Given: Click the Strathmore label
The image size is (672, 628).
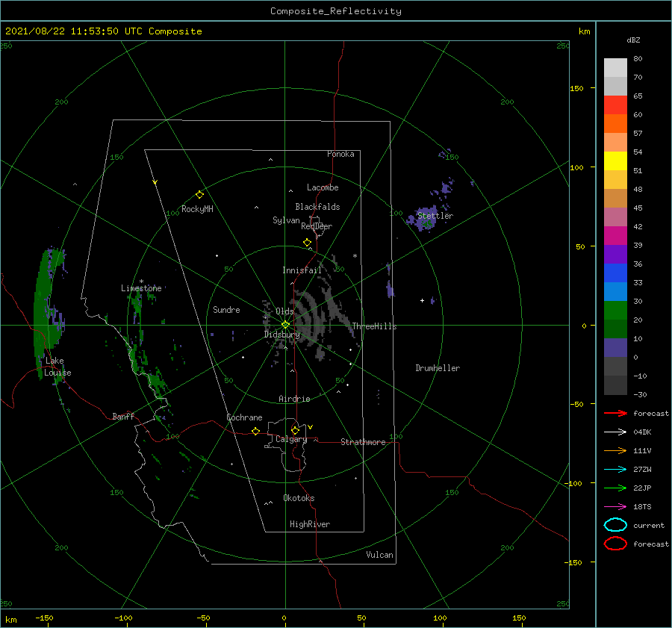Looking at the screenshot, I should pyautogui.click(x=363, y=442).
